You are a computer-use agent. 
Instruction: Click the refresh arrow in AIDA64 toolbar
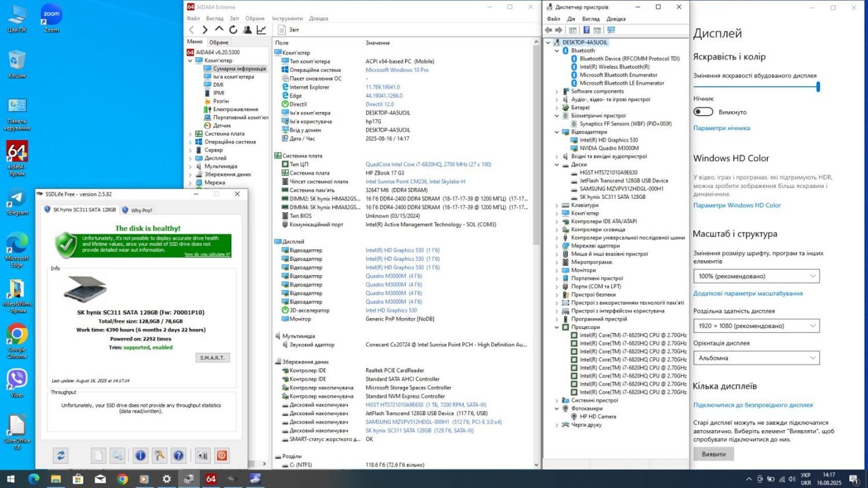click(233, 29)
